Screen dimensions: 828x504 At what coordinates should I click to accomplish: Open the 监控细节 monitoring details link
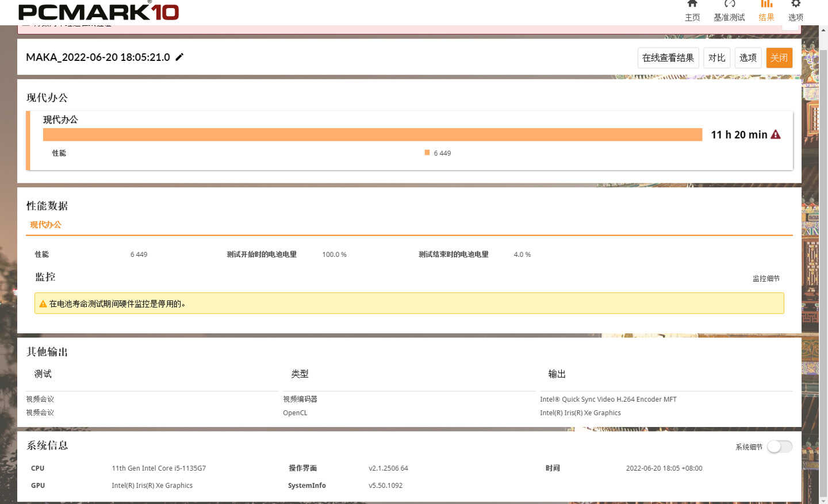766,279
